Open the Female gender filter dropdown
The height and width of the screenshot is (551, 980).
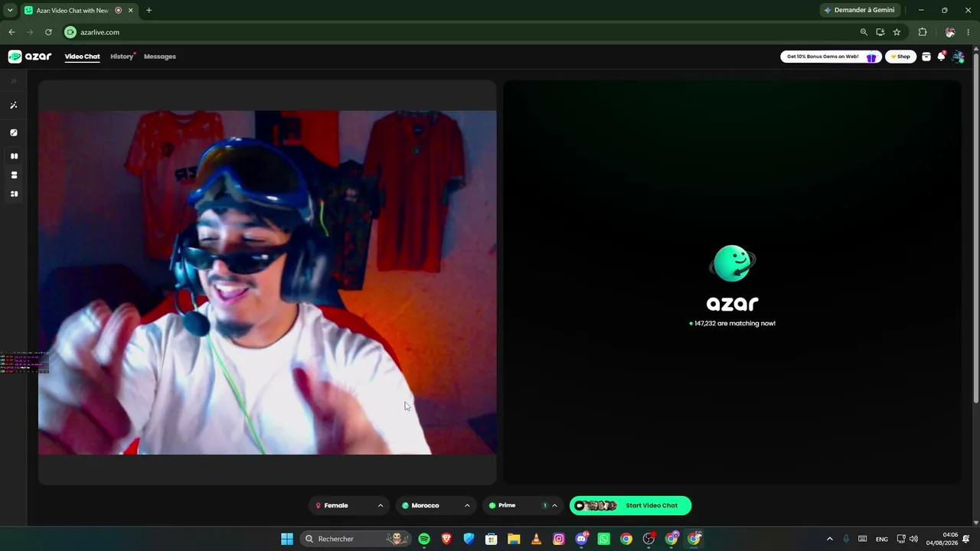(x=349, y=505)
